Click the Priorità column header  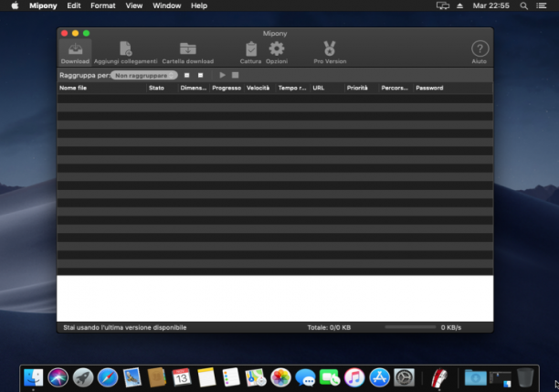click(361, 88)
